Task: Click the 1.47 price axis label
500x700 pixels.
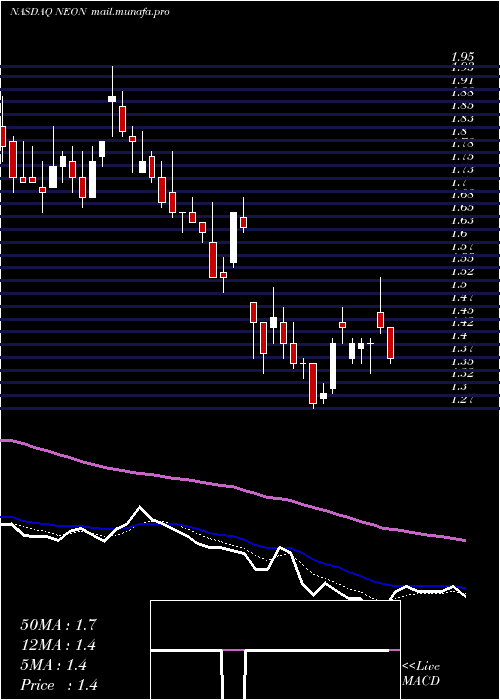Action: pyautogui.click(x=462, y=297)
